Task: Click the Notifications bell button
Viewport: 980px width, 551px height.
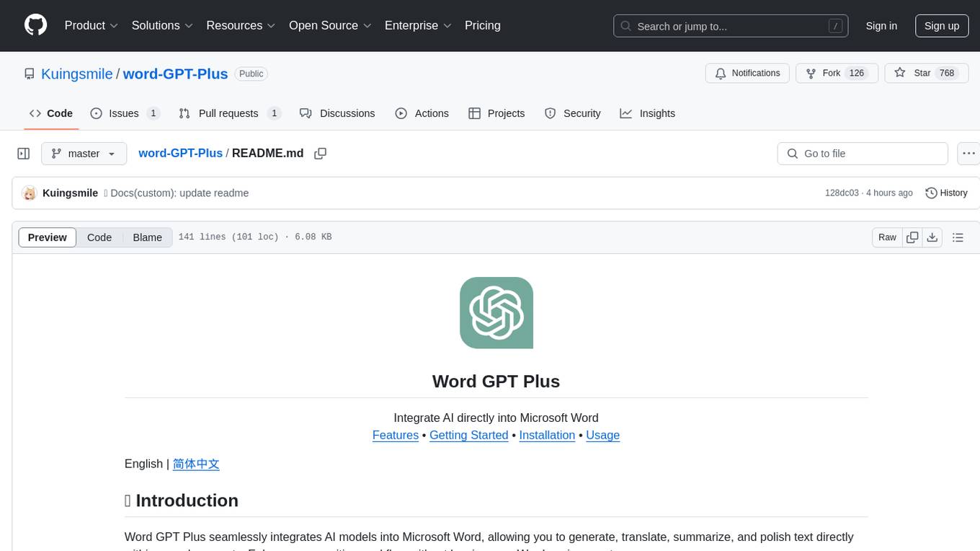Action: pyautogui.click(x=747, y=73)
